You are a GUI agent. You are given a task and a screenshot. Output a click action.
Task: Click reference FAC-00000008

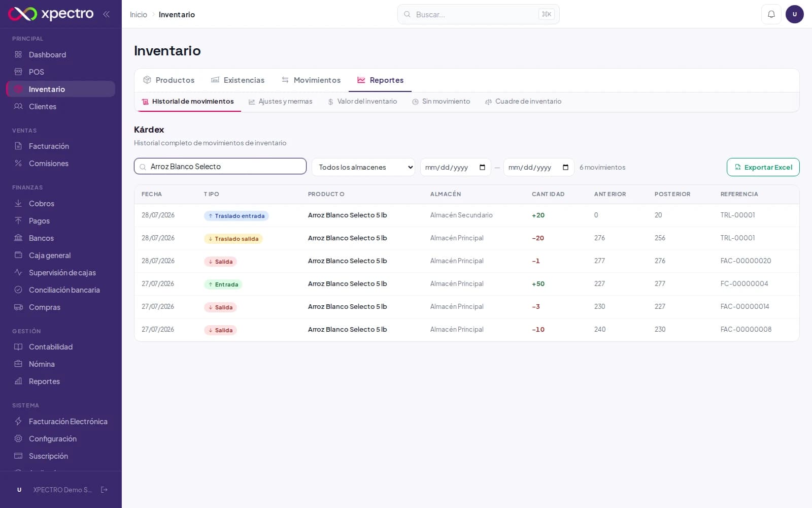pyautogui.click(x=746, y=329)
